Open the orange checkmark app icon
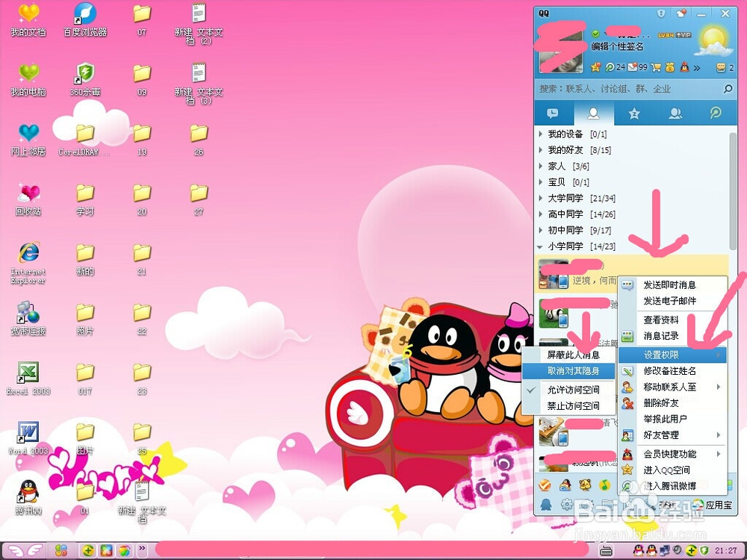The height and width of the screenshot is (560, 747). [x=545, y=485]
